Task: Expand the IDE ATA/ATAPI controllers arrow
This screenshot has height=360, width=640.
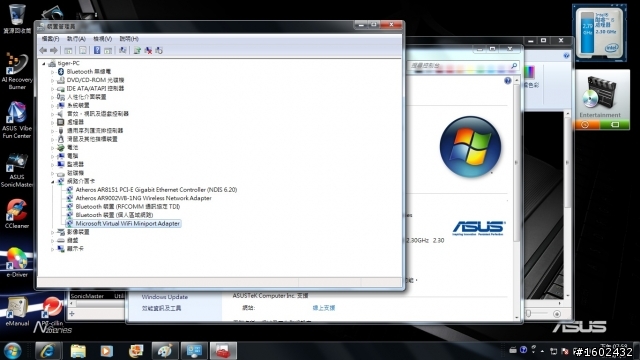Action: (x=52, y=89)
